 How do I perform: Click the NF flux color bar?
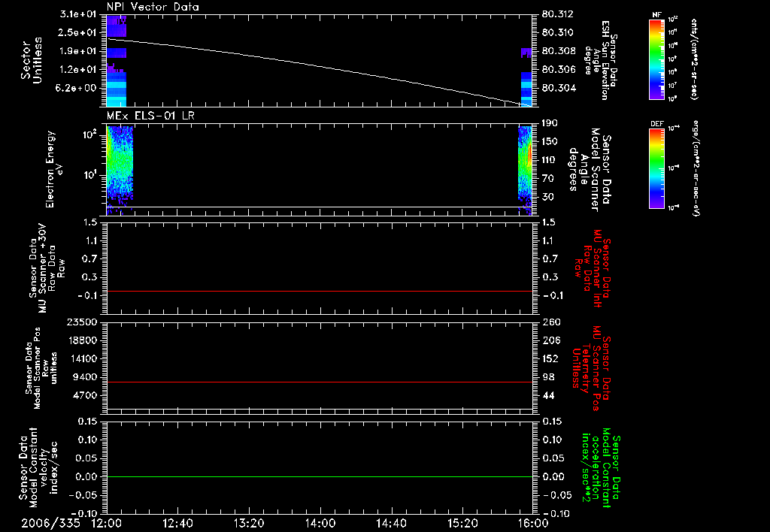pos(656,59)
